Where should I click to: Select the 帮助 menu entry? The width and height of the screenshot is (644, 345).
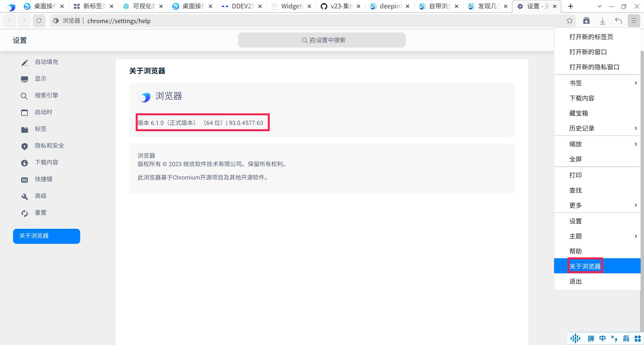[x=576, y=251]
